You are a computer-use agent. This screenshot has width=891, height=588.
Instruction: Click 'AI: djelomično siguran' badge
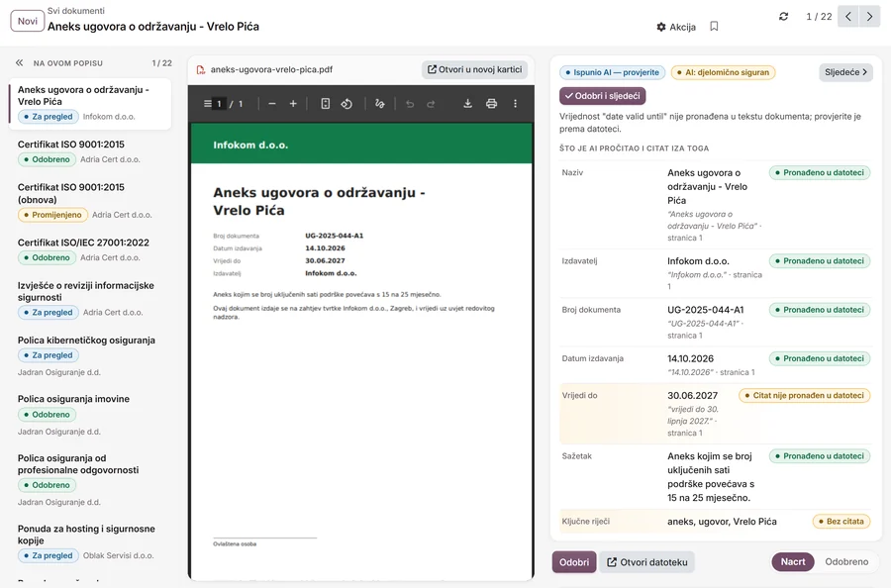[x=723, y=72]
